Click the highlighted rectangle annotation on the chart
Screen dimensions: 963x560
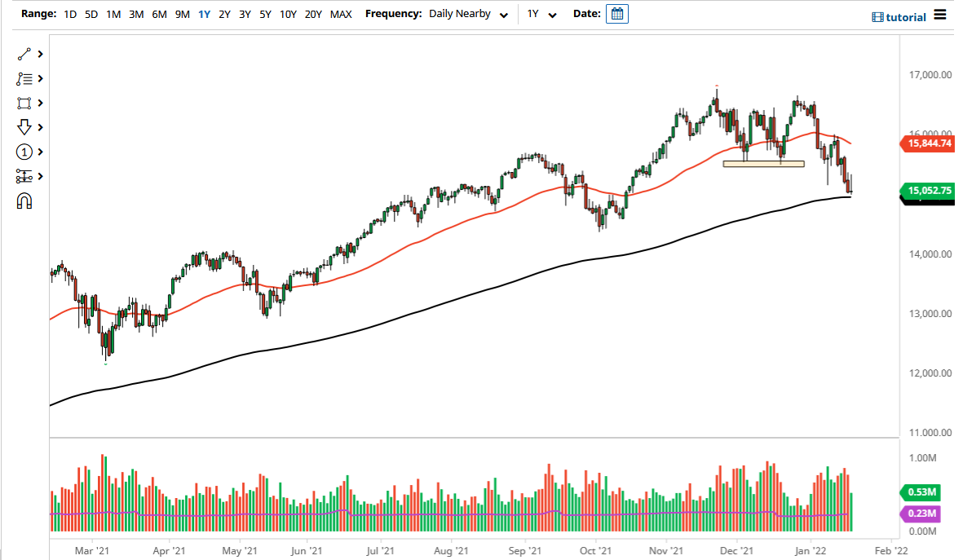(x=763, y=162)
